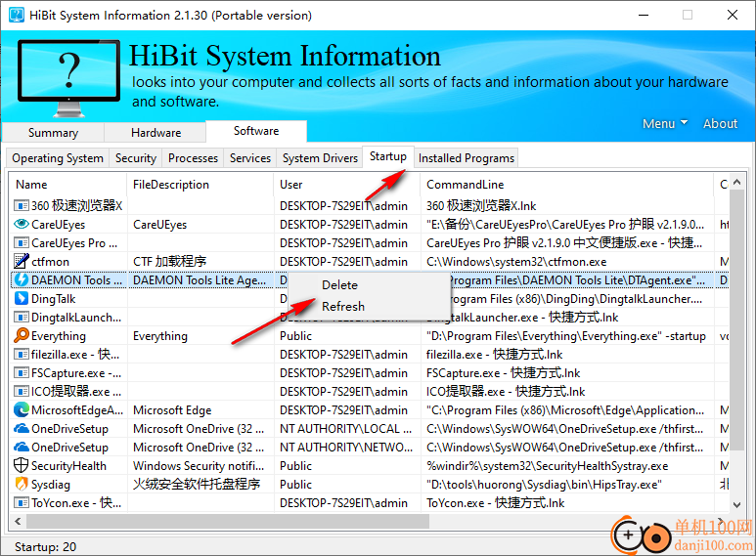Click the DAEMON Tools lightning icon
The width and height of the screenshot is (756, 556).
(22, 279)
